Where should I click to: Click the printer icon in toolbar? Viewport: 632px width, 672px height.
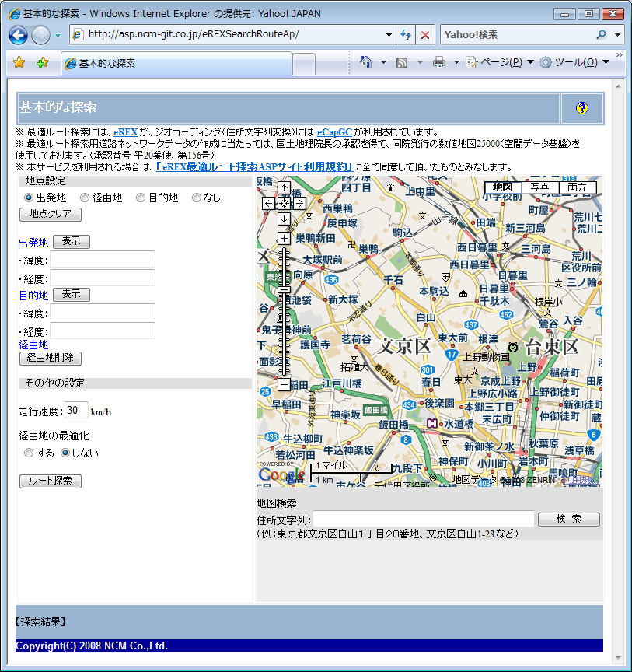click(439, 62)
